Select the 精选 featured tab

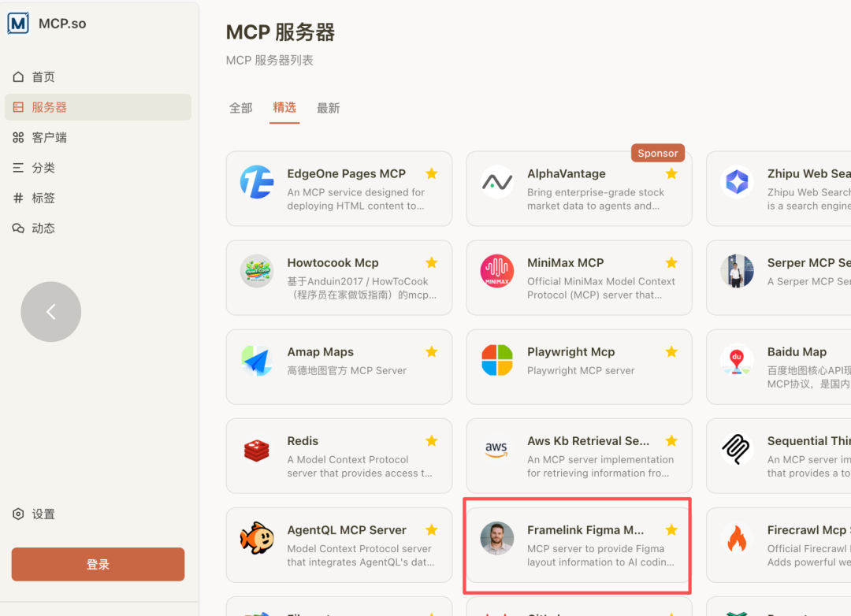[x=284, y=107]
